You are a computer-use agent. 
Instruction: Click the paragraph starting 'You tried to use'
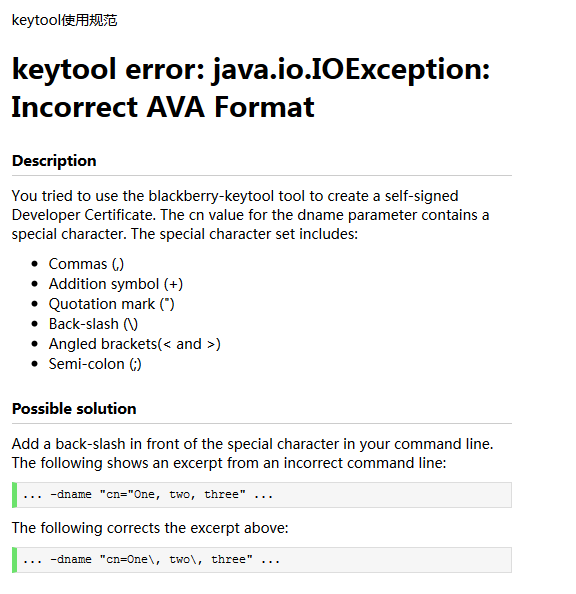point(250,215)
